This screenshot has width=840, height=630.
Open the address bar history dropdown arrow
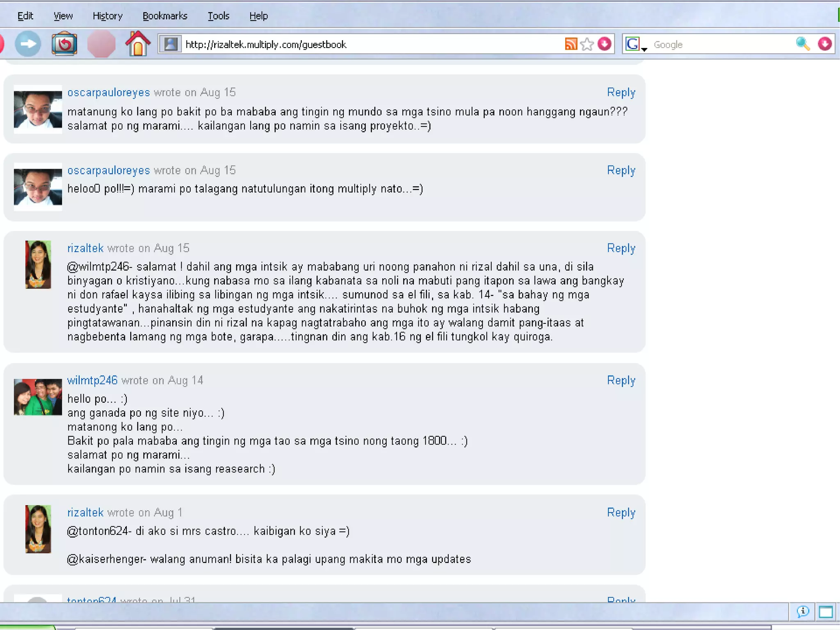pos(605,44)
